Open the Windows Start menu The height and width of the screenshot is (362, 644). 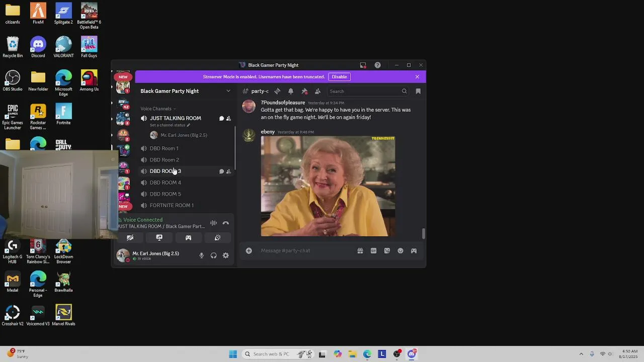(232, 354)
